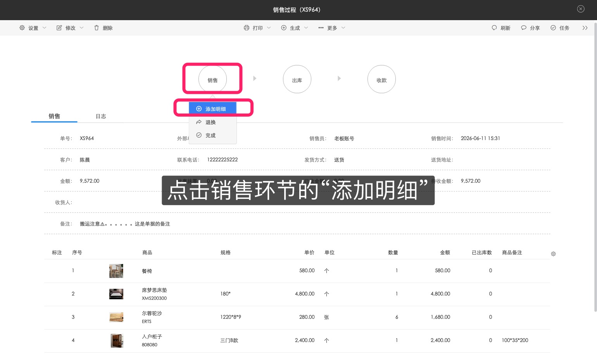The width and height of the screenshot is (597, 364).
Task: Click the 数量 column header
Action: point(393,253)
